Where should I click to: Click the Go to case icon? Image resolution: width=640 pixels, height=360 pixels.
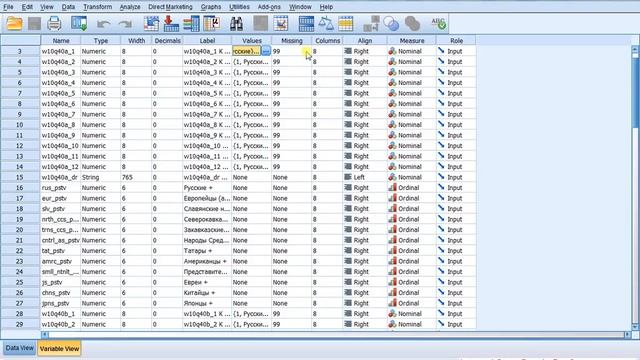click(x=151, y=24)
